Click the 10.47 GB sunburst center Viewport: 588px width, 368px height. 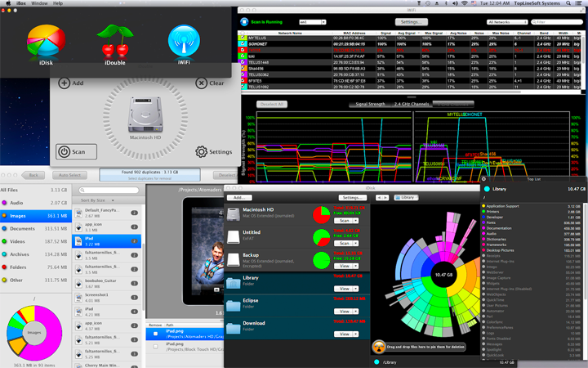coord(443,275)
